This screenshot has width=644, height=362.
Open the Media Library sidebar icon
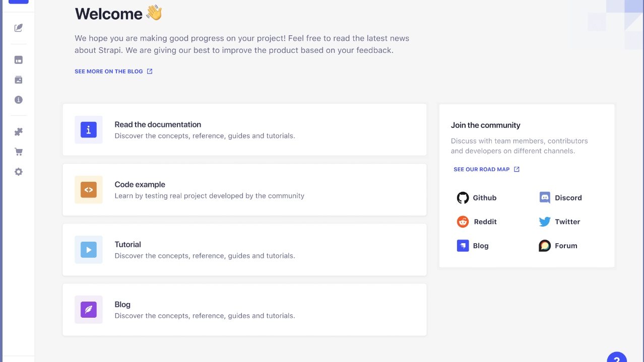point(19,80)
